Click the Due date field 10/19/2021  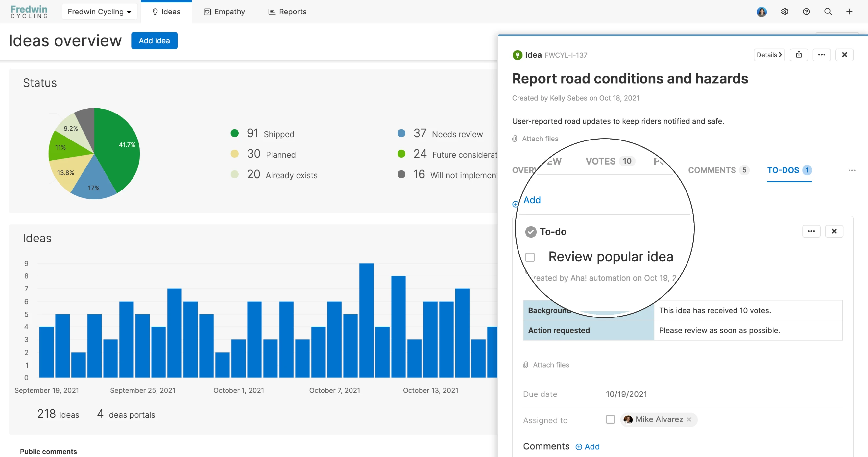click(x=626, y=394)
